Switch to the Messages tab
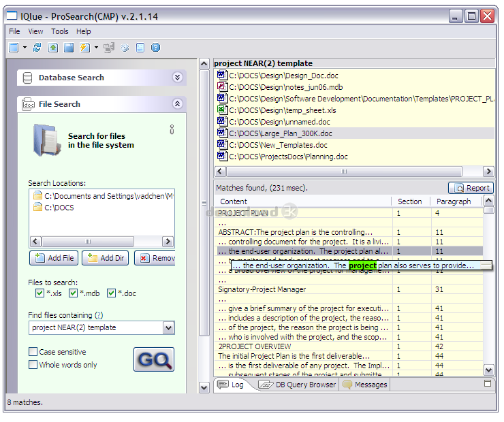This screenshot has height=422, width=504. coord(365,385)
